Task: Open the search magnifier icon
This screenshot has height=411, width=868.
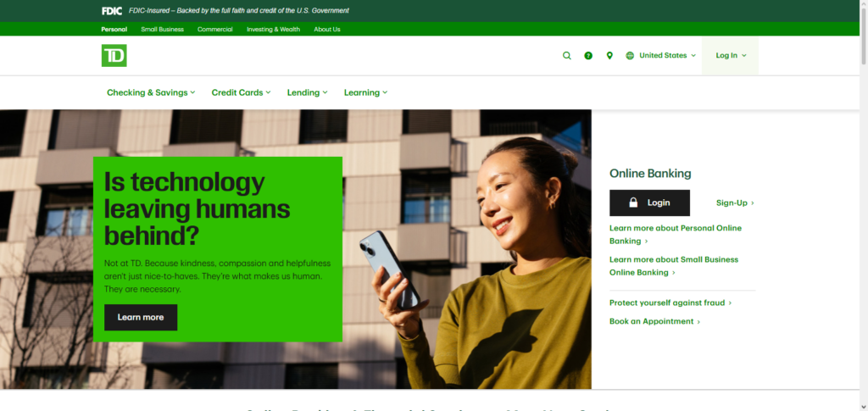Action: (567, 55)
